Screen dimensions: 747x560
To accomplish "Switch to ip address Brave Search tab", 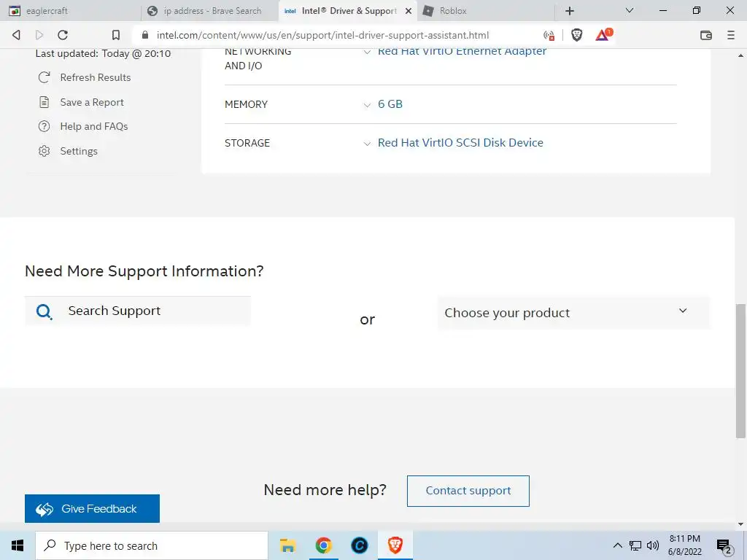I will click(211, 10).
